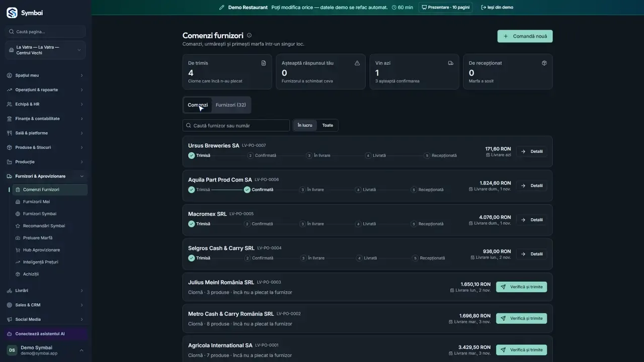Image resolution: width=644 pixels, height=362 pixels.
Task: Click the info icon beside Comenzi furnizori
Action: [x=249, y=35]
